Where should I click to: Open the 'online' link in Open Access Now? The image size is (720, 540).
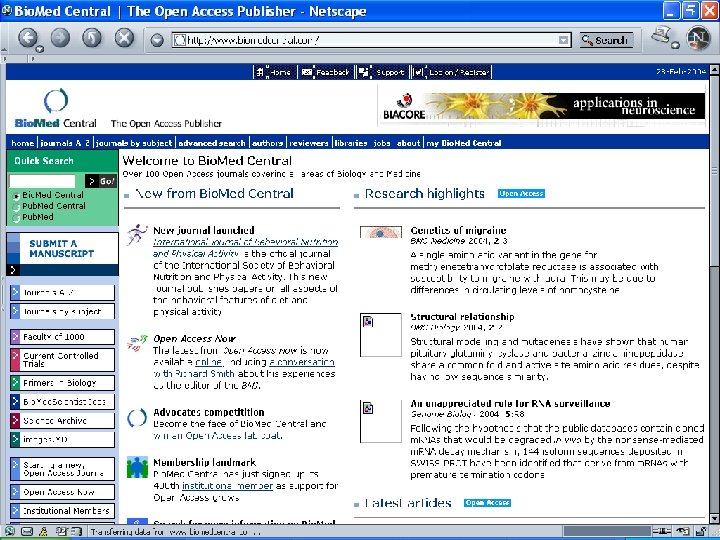tap(208, 362)
